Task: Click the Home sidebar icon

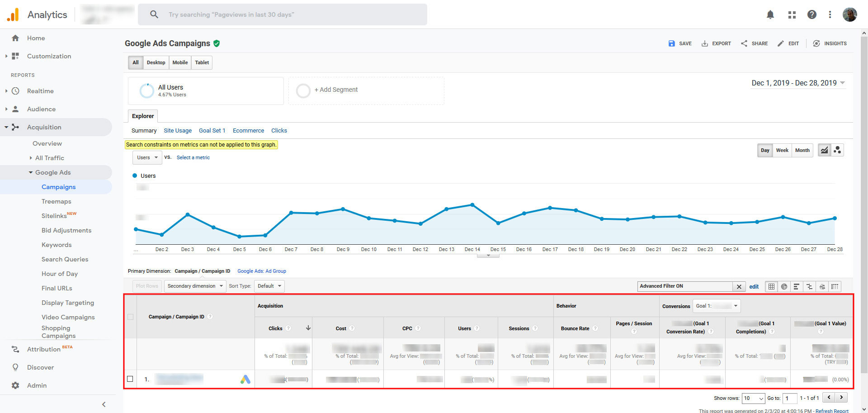Action: [15, 38]
